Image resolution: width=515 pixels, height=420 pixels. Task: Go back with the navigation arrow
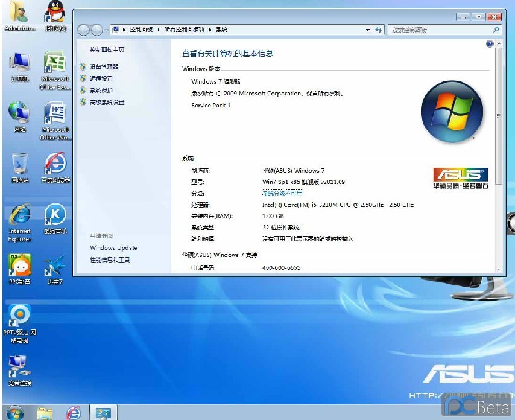point(83,30)
